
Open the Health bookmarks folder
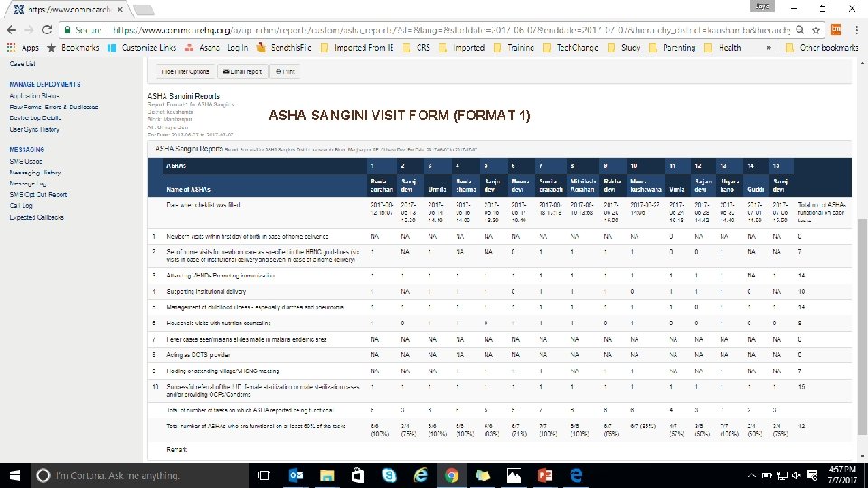[x=722, y=48]
